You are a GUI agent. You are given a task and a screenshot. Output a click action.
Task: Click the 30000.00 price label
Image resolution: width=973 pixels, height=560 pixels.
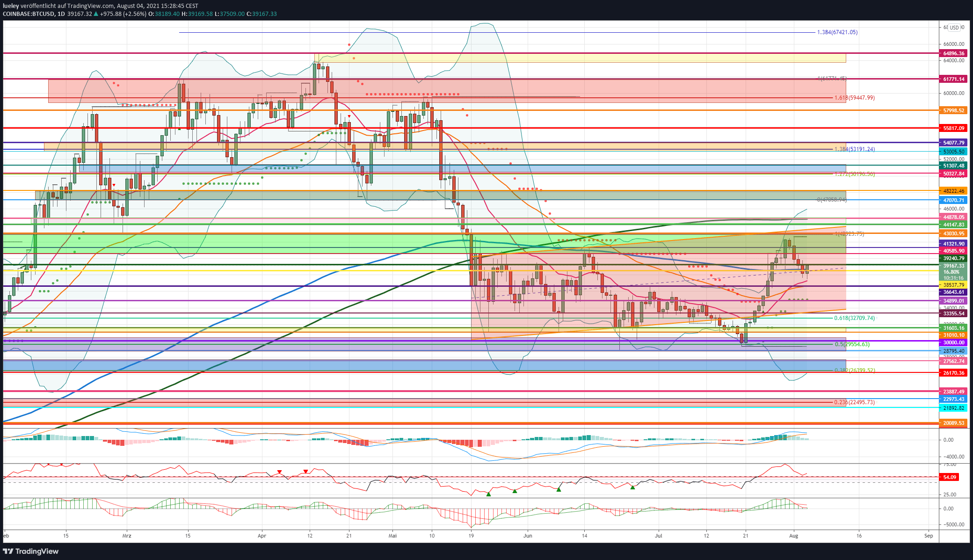tap(953, 342)
